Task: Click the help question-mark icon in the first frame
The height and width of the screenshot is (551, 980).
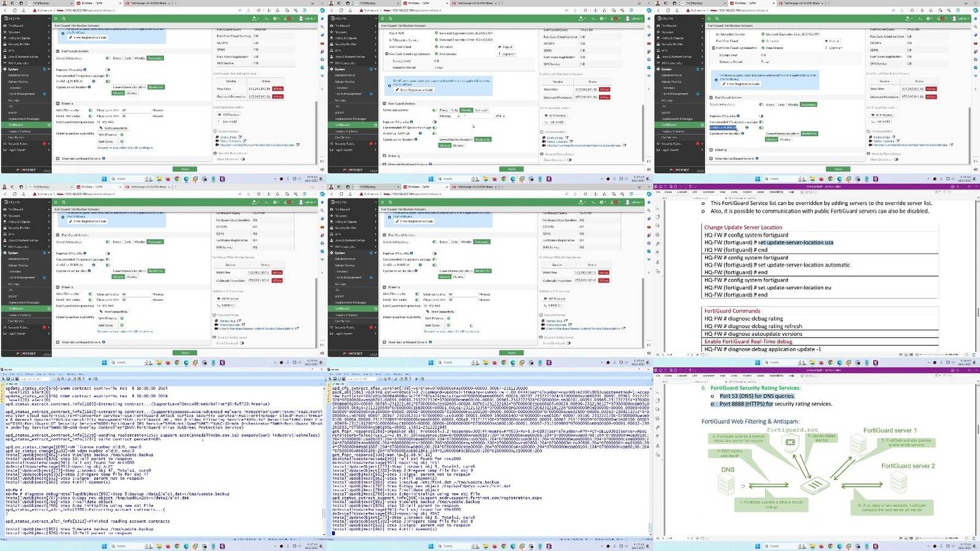Action: point(276,18)
